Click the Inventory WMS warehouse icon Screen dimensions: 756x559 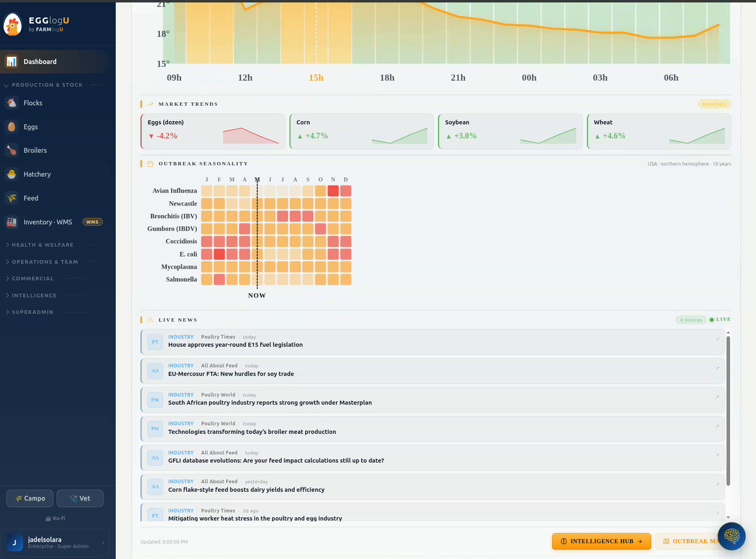coord(12,222)
